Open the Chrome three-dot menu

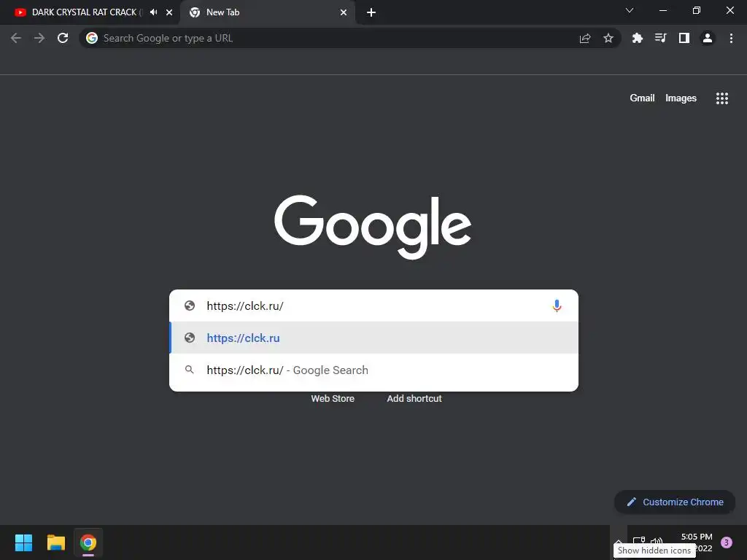point(731,38)
